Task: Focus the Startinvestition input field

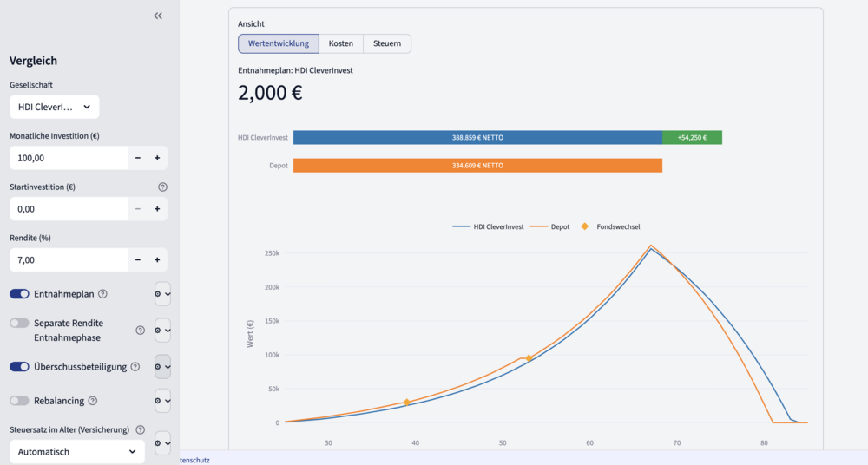Action: click(69, 209)
